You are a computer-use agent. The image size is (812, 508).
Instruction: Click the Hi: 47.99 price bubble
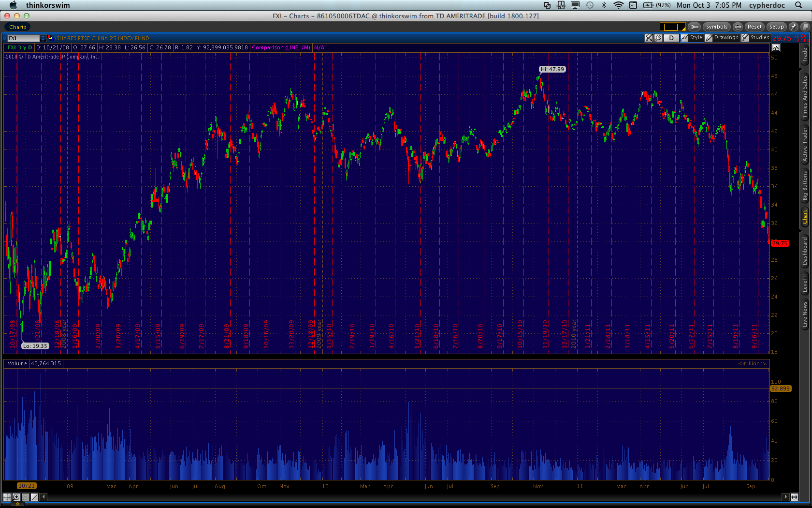(552, 69)
